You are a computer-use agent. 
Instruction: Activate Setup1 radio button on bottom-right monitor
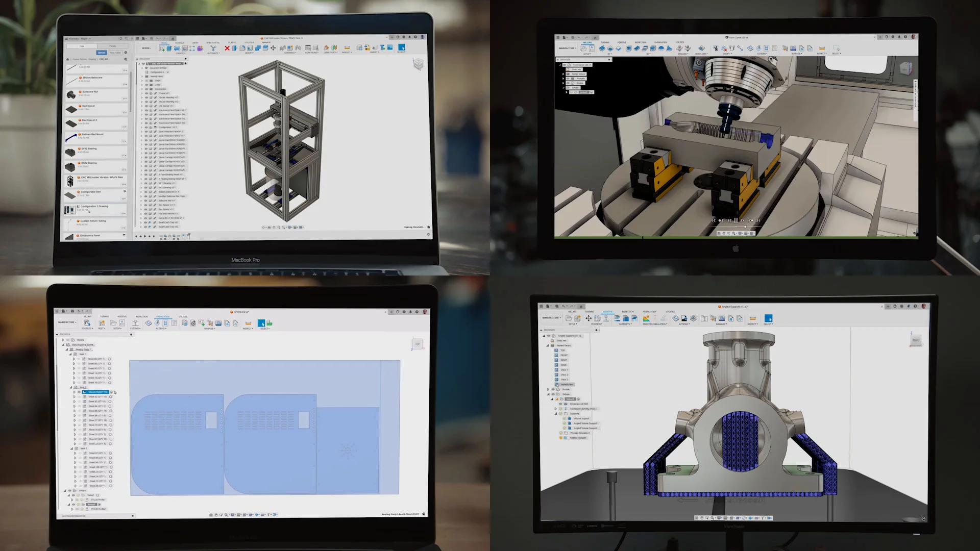point(578,399)
